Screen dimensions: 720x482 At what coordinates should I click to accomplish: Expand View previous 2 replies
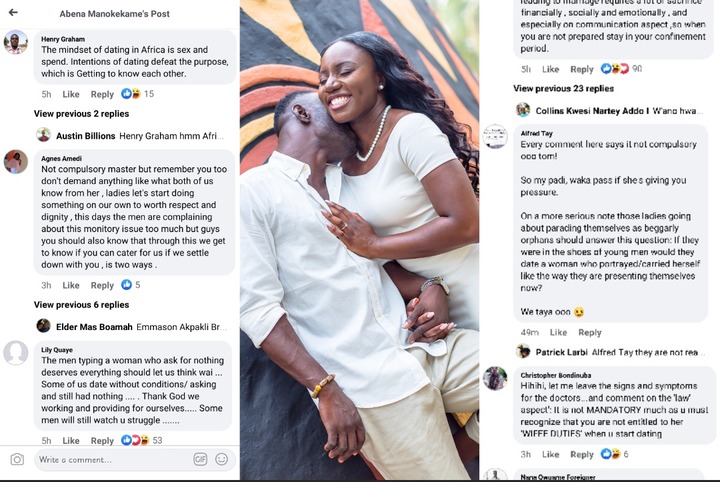point(81,114)
